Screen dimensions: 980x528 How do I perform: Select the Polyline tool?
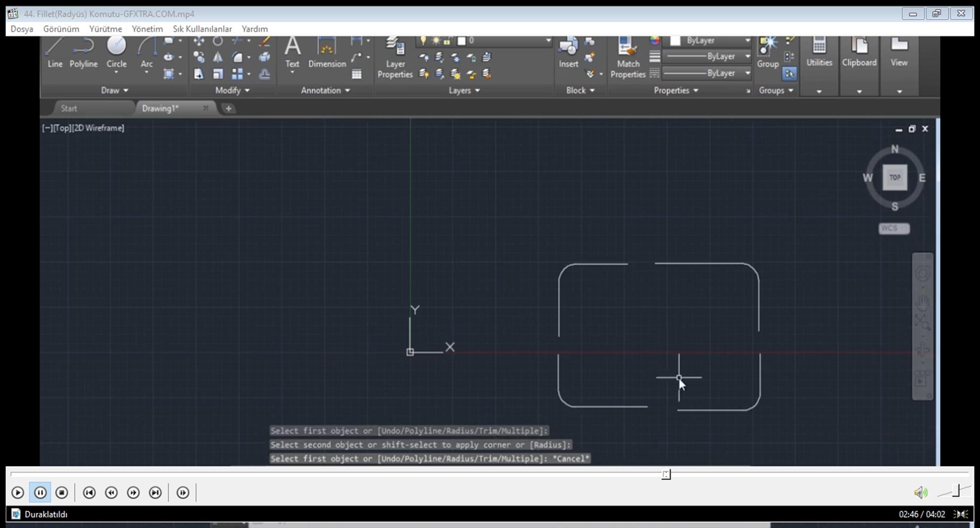click(83, 53)
